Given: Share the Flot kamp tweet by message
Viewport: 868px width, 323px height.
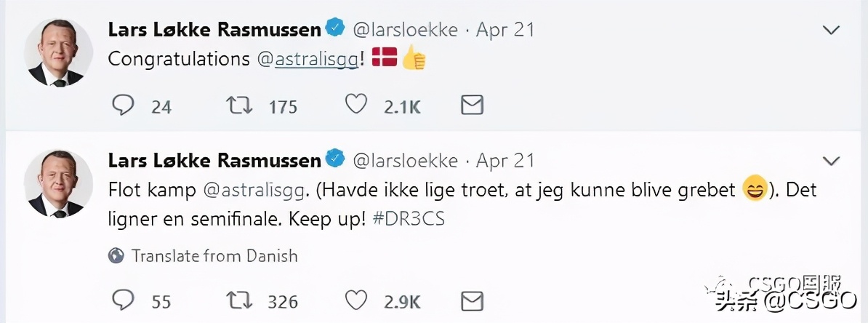Looking at the screenshot, I should pos(473,300).
